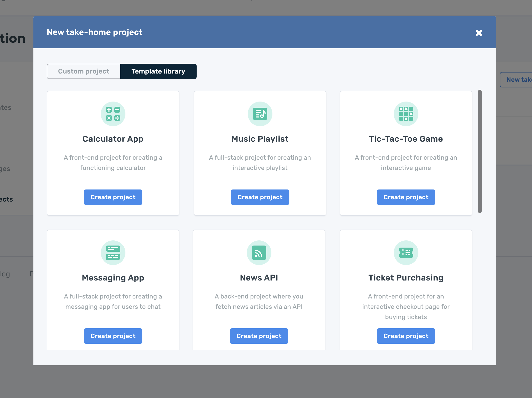The height and width of the screenshot is (398, 532).
Task: Create project from Music Playlist template
Action: tap(260, 197)
